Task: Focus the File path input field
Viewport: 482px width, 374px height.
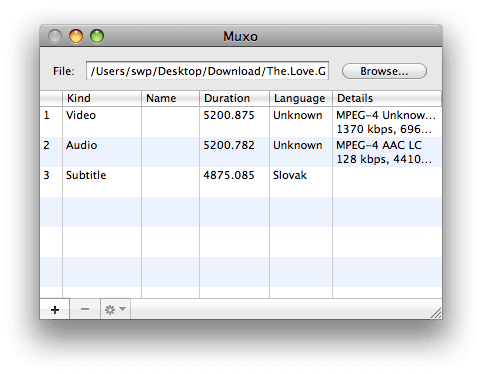Action: 207,71
